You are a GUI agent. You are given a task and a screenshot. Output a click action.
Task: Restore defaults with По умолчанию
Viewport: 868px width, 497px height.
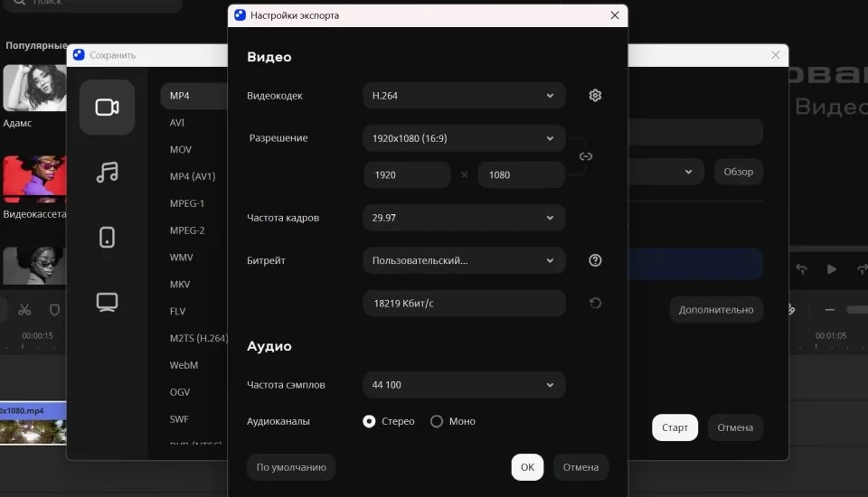291,468
